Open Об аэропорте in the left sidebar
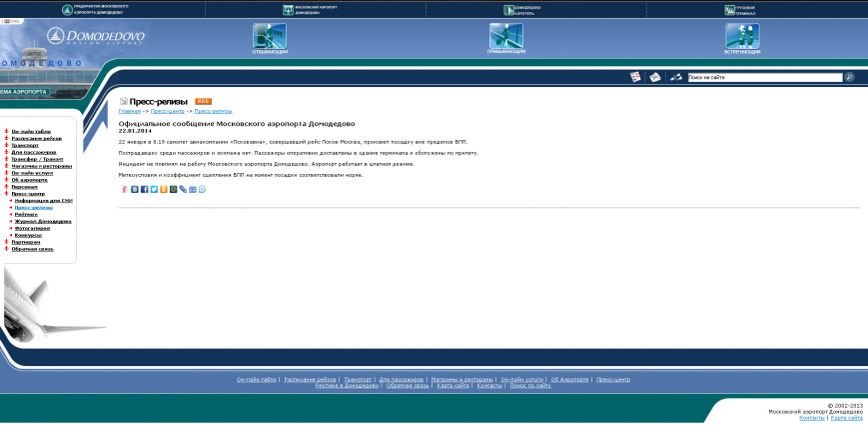This screenshot has width=868, height=431. (29, 180)
